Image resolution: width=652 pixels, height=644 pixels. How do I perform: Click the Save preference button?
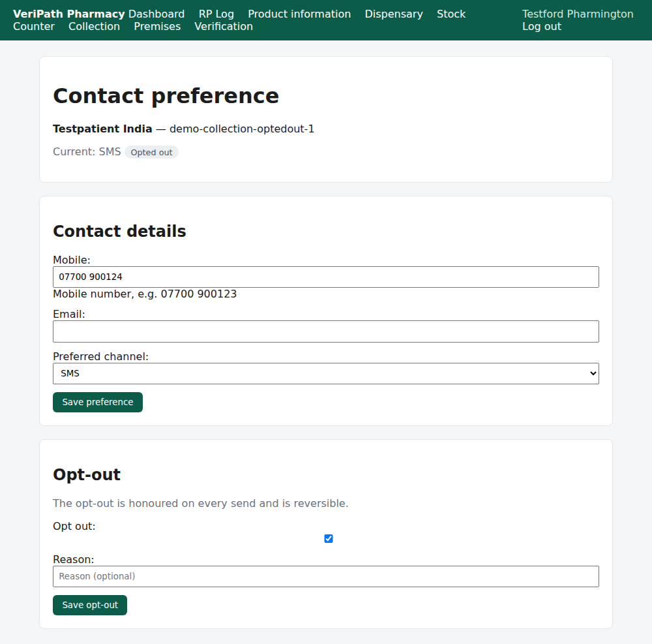pos(98,403)
